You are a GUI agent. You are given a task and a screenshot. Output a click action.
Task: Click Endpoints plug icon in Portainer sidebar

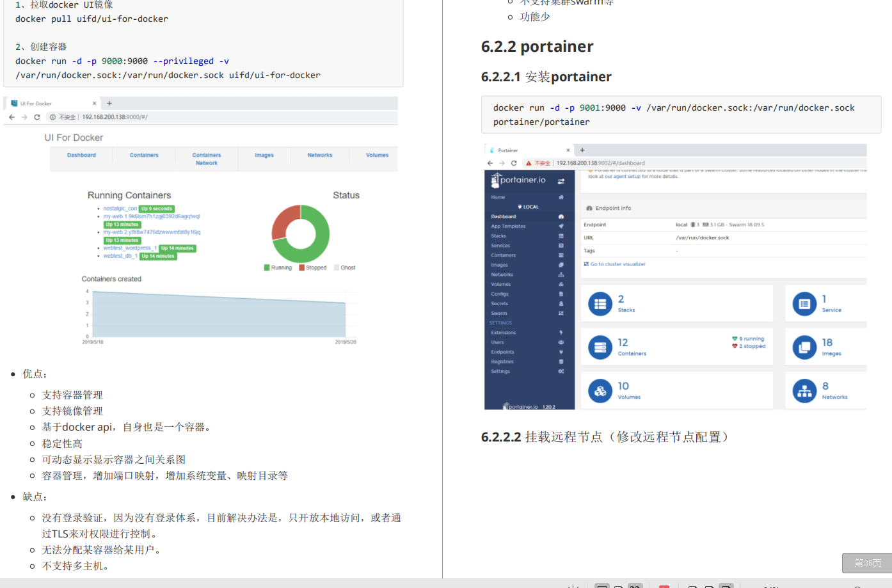[561, 352]
